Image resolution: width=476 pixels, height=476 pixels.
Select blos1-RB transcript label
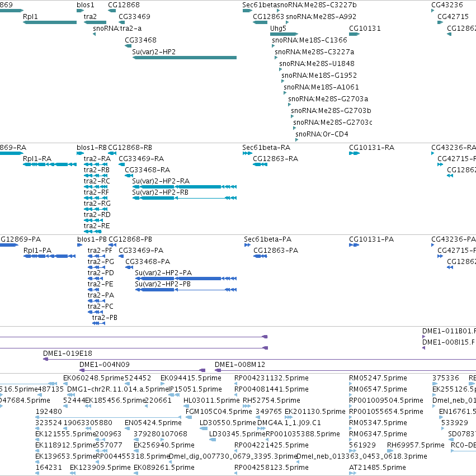point(92,148)
